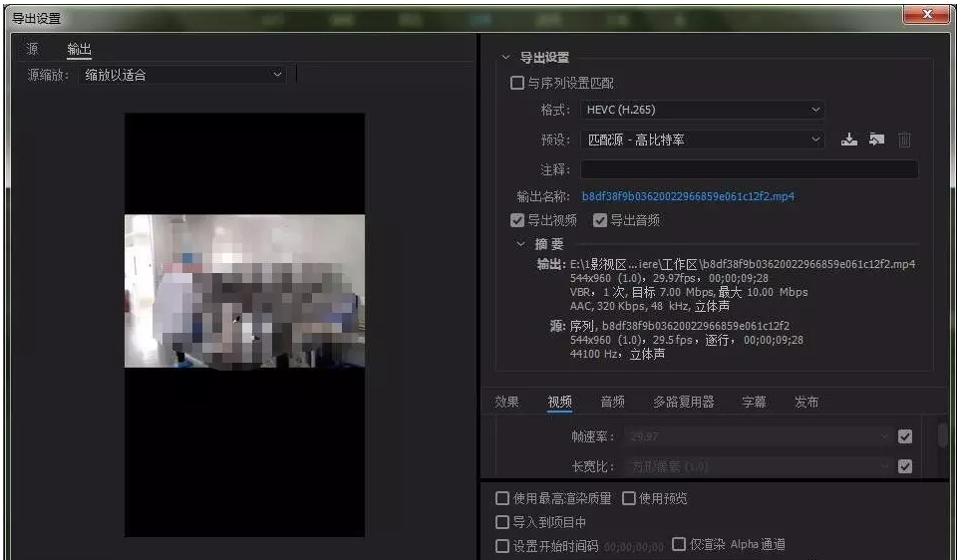
Task: Enable 使用预览 checkbox
Action: [629, 498]
